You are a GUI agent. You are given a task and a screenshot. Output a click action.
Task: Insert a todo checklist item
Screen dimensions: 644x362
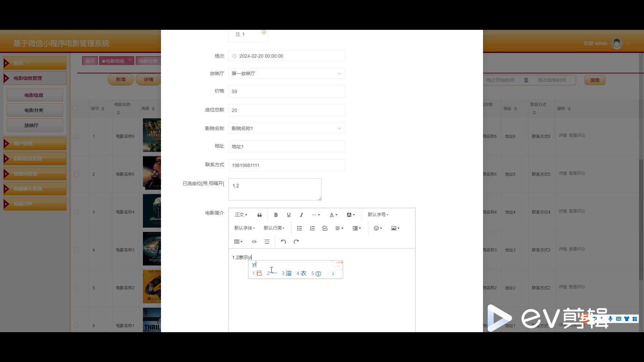(325, 228)
